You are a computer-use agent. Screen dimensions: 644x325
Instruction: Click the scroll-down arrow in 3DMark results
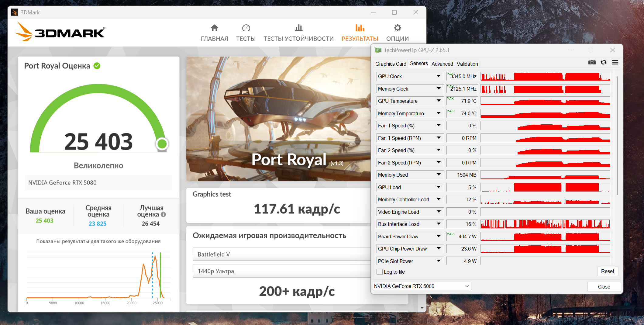(x=422, y=308)
